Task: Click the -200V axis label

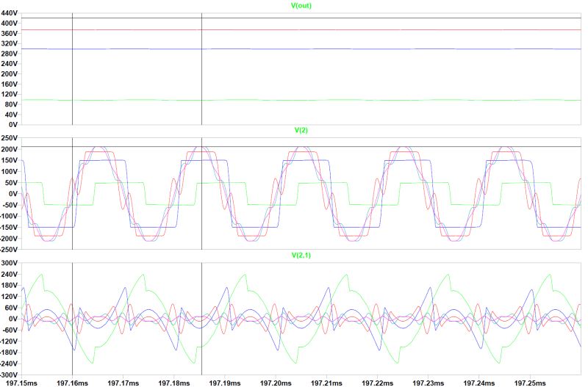Action: click(x=9, y=239)
